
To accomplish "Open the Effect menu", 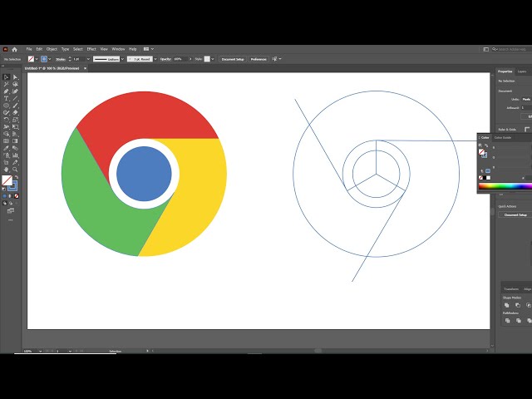I will pyautogui.click(x=91, y=49).
